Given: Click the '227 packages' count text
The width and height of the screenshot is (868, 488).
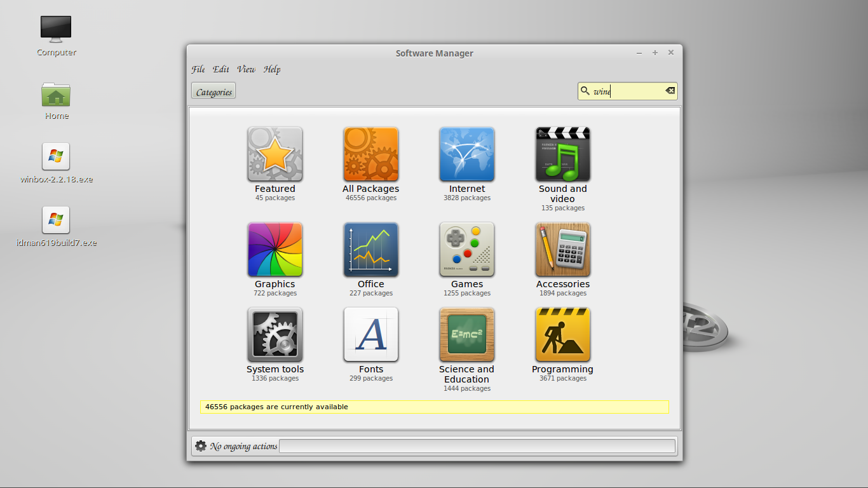Looking at the screenshot, I should tap(371, 294).
